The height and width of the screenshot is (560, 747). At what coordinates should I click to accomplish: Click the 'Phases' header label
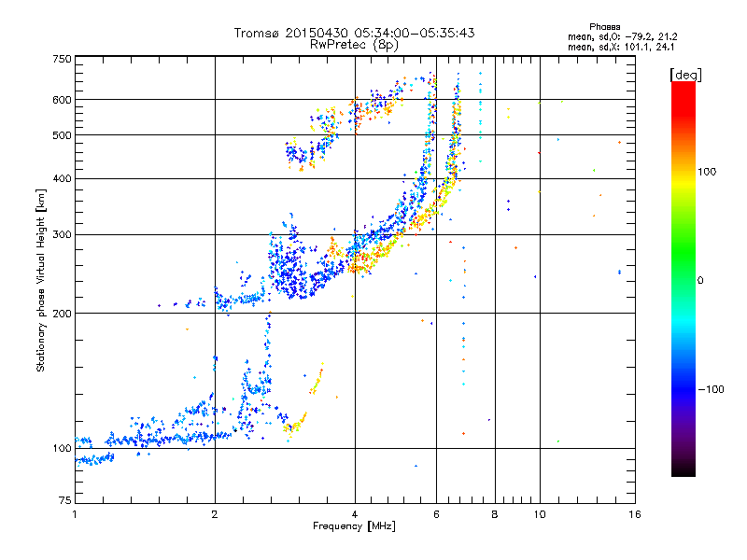604,27
